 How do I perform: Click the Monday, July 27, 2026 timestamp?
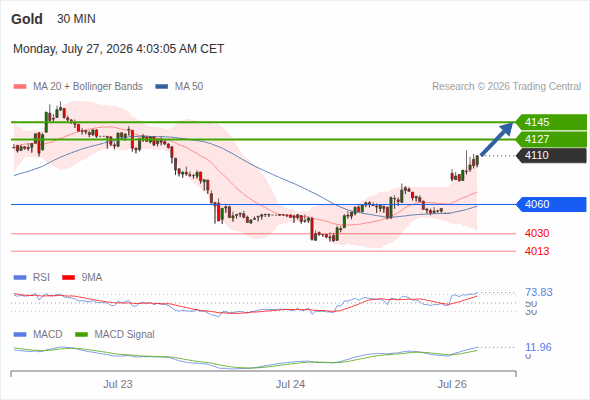click(119, 49)
